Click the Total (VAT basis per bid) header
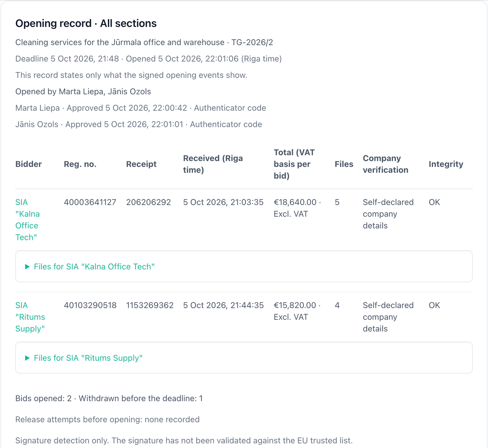 294,164
